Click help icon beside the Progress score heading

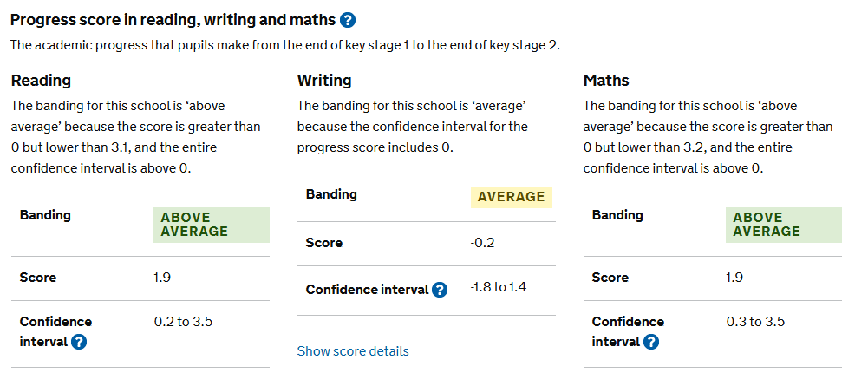pyautogui.click(x=348, y=20)
